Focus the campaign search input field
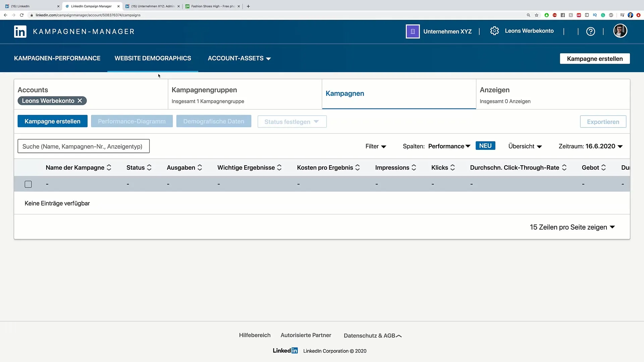 click(x=84, y=146)
